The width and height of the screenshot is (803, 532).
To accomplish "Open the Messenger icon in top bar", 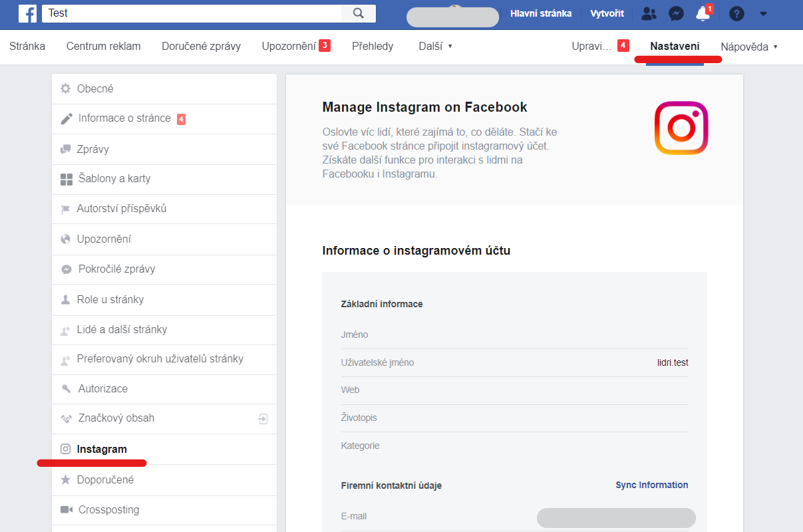I will point(676,13).
